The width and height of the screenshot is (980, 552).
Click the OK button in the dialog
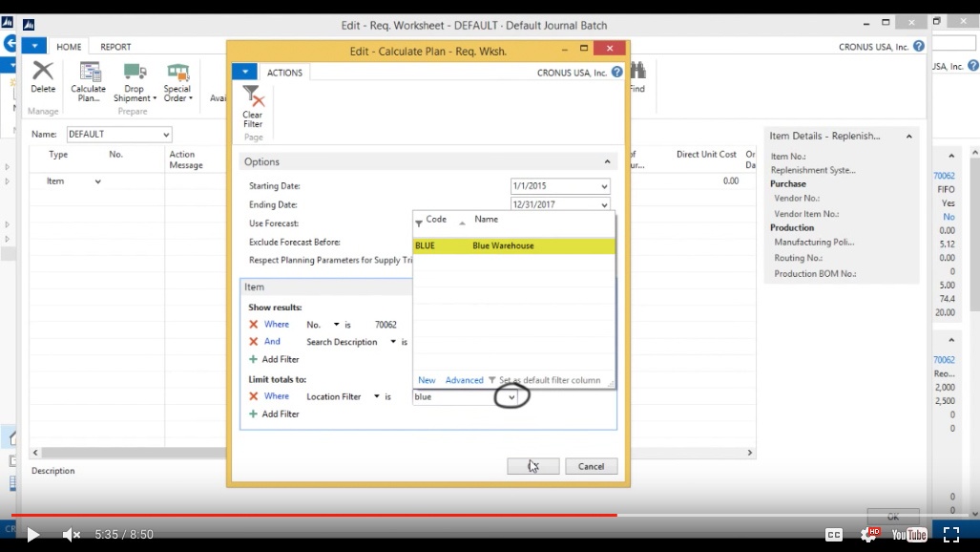pos(532,466)
